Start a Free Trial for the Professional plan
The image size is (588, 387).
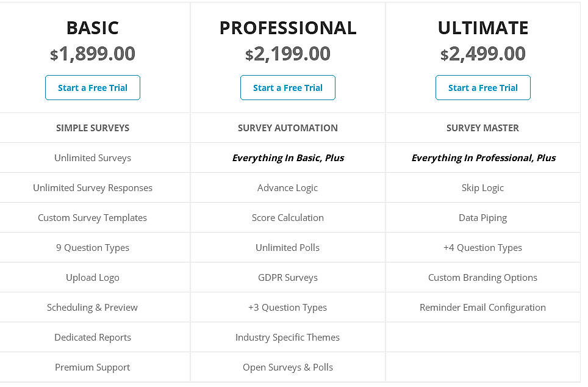point(287,87)
